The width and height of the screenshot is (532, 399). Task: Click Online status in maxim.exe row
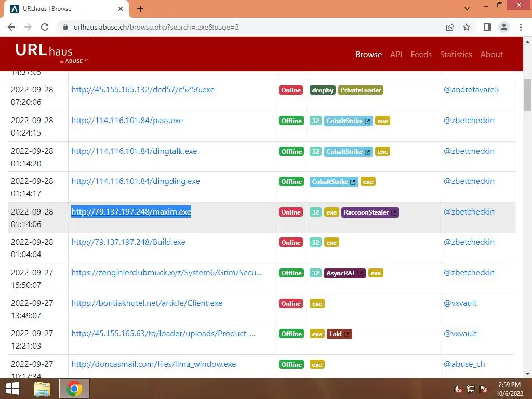(291, 212)
